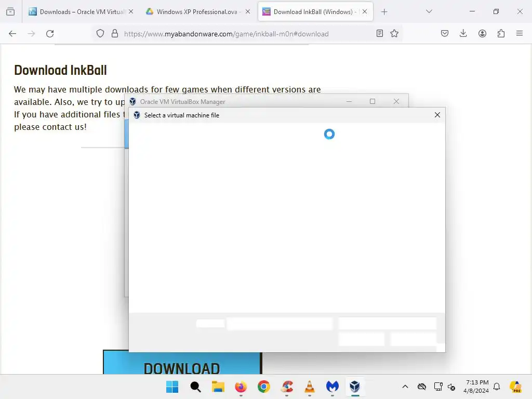Expand the list all tabs chevron
The image size is (532, 399).
[429, 12]
